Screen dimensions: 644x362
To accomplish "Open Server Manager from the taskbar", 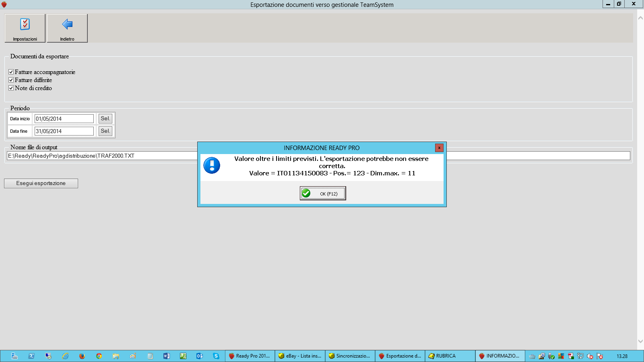I will [x=14, y=356].
